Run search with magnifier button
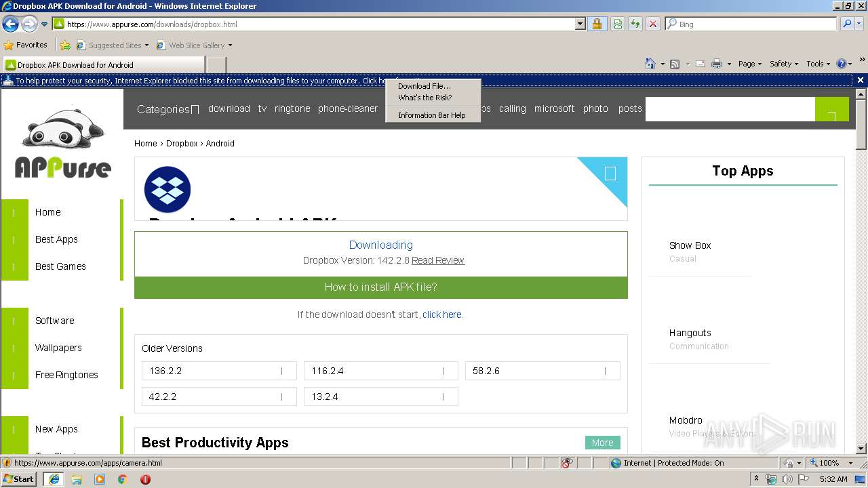The image size is (868, 488). coord(846,24)
